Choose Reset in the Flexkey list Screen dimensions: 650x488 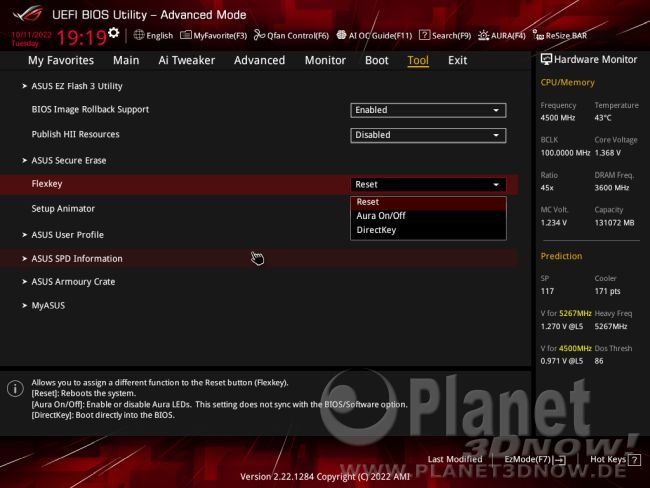click(x=428, y=202)
